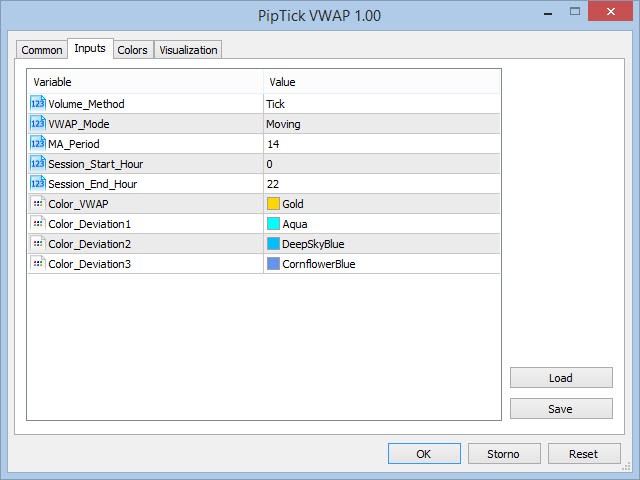The height and width of the screenshot is (480, 640).
Task: Minimize the PipTick VWAP dialog
Action: [x=548, y=12]
